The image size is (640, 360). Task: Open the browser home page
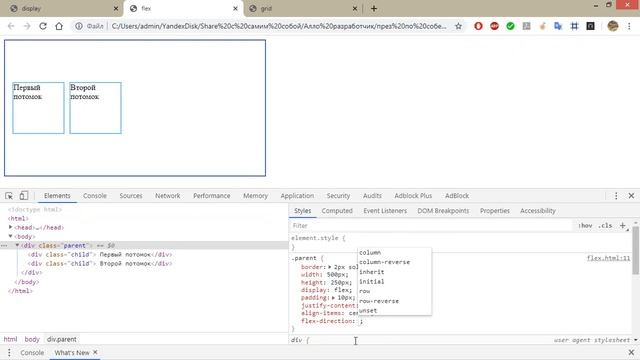[x=59, y=26]
